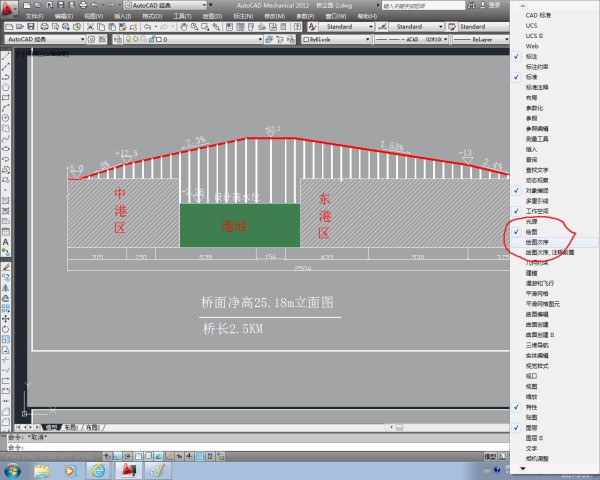Click the green 港池 hatched area
Screen dimensions: 600x480
coord(239,226)
